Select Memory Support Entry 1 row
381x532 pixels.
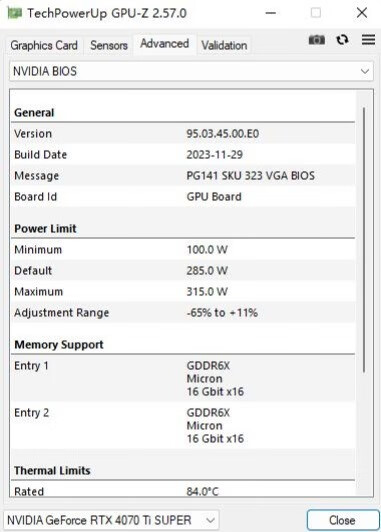pos(183,379)
